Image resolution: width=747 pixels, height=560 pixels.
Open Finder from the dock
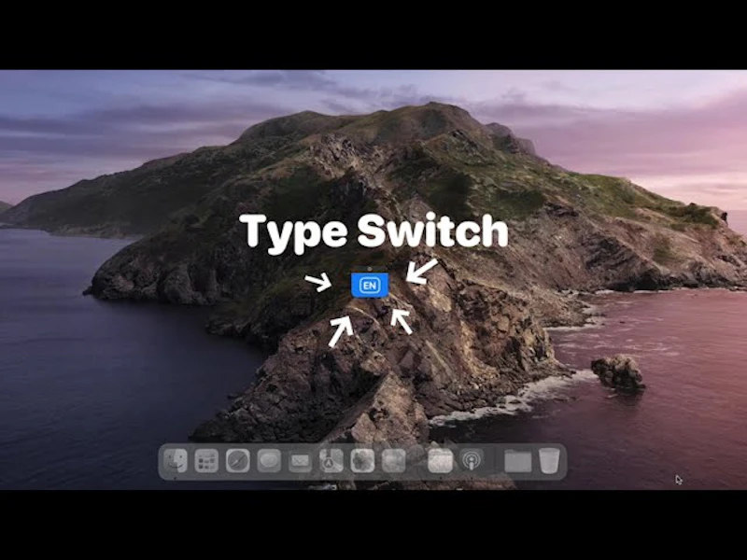[176, 461]
